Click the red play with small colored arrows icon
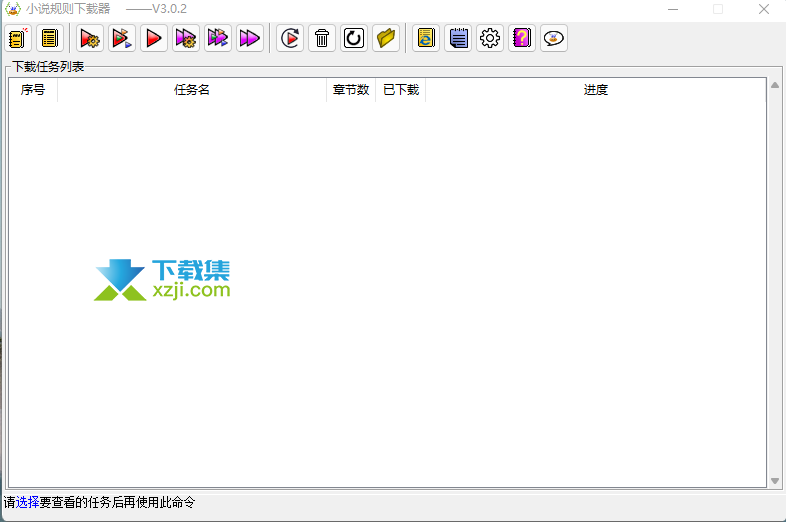 pyautogui.click(x=122, y=38)
